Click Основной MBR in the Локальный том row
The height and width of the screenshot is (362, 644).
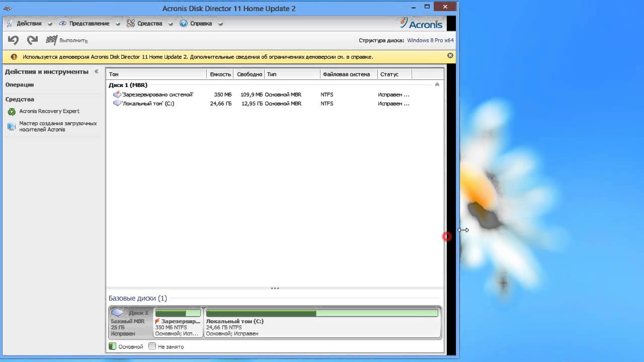(283, 104)
